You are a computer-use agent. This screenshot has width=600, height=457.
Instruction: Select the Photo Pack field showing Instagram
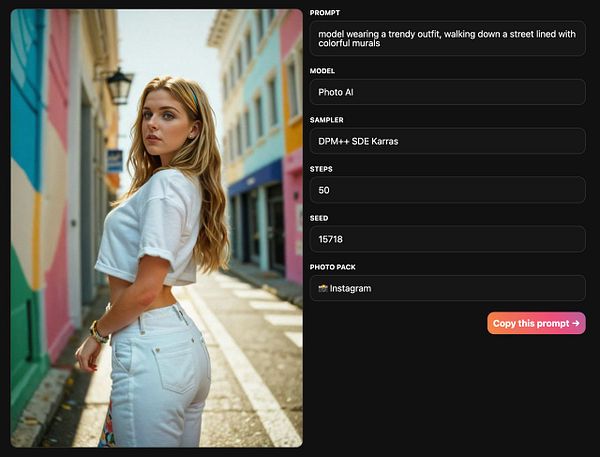[x=447, y=288]
